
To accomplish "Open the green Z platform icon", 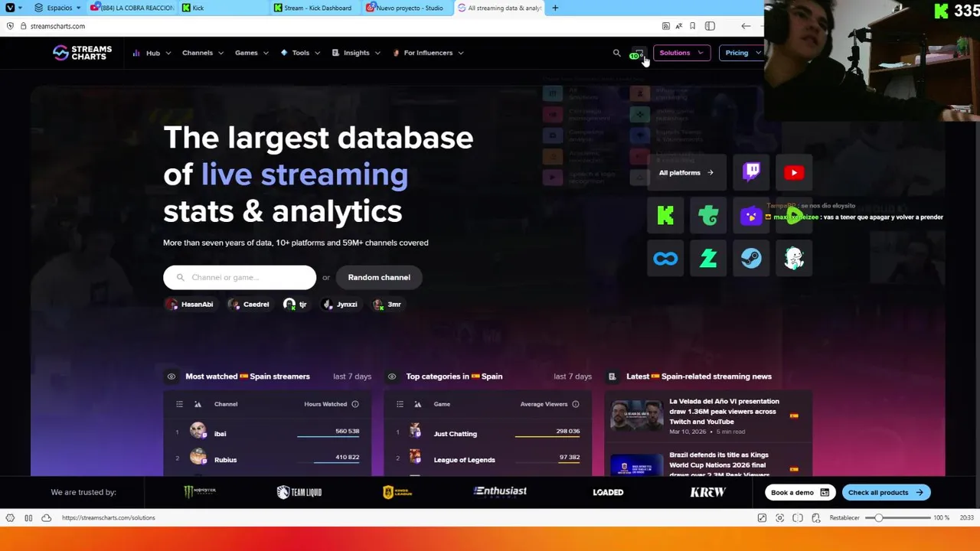I will coord(708,259).
